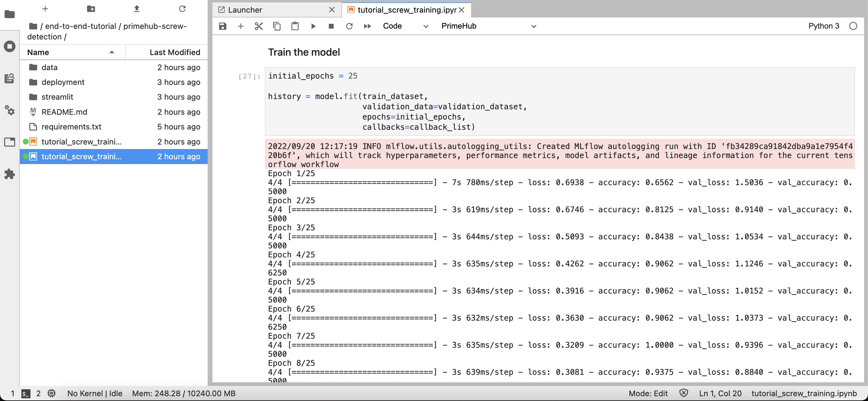Image resolution: width=868 pixels, height=401 pixels.
Task: Open the Extension Manager puzzle icon
Action: 9,174
